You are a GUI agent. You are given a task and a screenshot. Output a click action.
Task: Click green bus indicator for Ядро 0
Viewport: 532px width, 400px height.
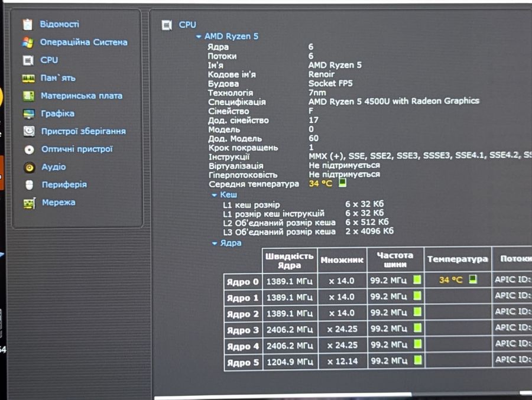click(417, 279)
